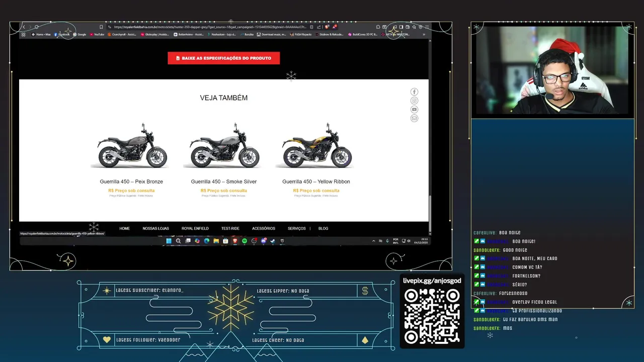This screenshot has height=362, width=644.
Task: Open the ACESSÓRIOS menu item
Action: [264, 228]
